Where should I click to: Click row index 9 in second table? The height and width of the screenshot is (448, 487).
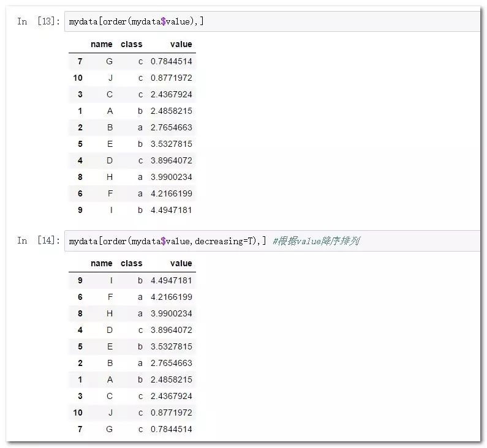click(x=80, y=280)
